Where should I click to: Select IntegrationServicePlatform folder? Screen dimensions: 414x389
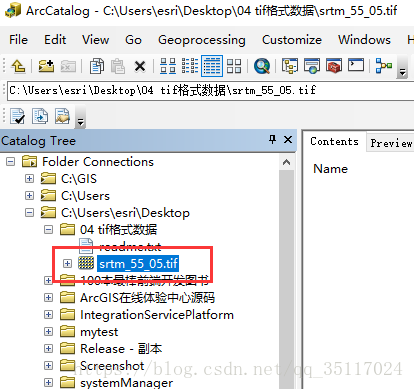click(157, 315)
